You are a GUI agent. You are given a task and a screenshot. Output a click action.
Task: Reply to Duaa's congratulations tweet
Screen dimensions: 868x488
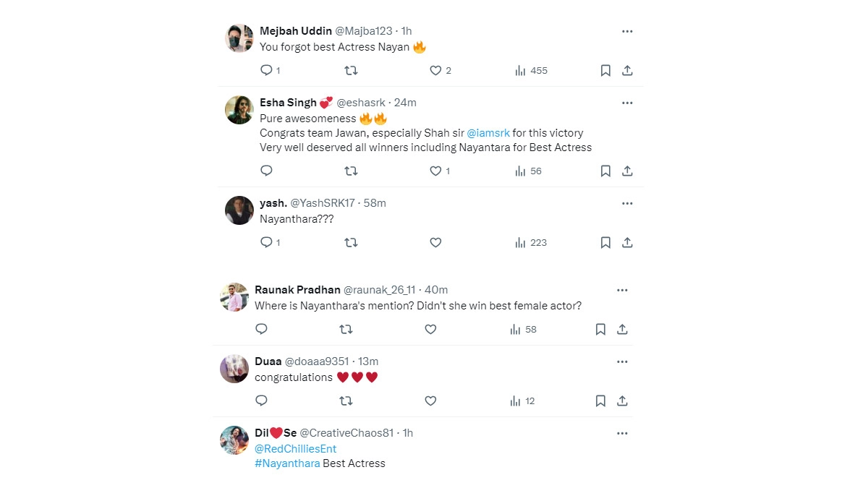[x=262, y=401]
